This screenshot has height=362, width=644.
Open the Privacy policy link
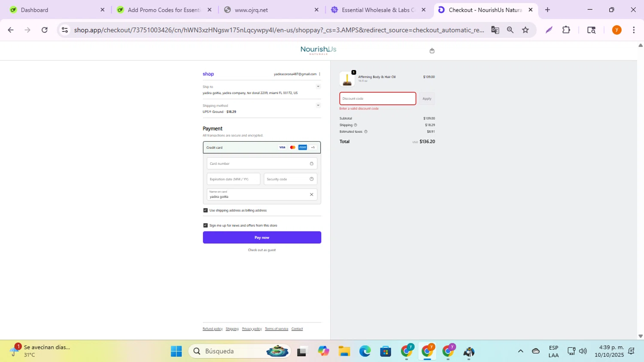(x=252, y=329)
